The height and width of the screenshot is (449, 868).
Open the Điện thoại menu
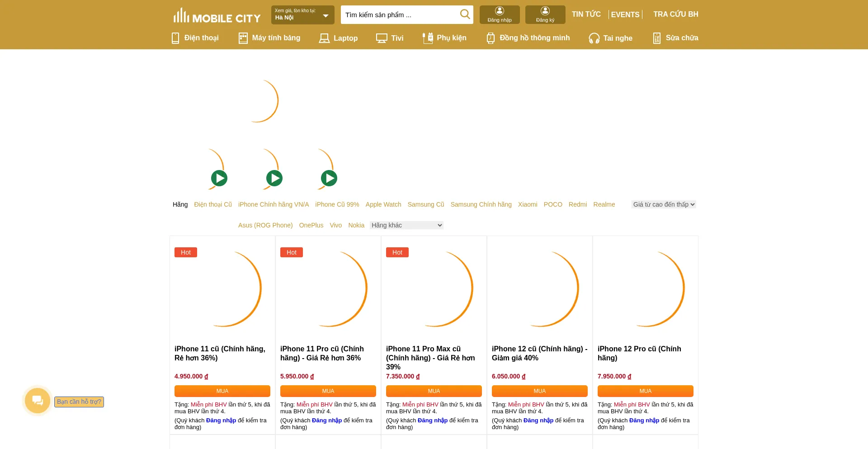pos(195,38)
